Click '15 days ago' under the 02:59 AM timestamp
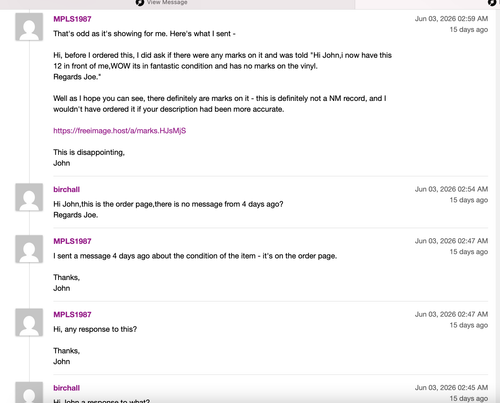This screenshot has width=500, height=403. point(469,29)
